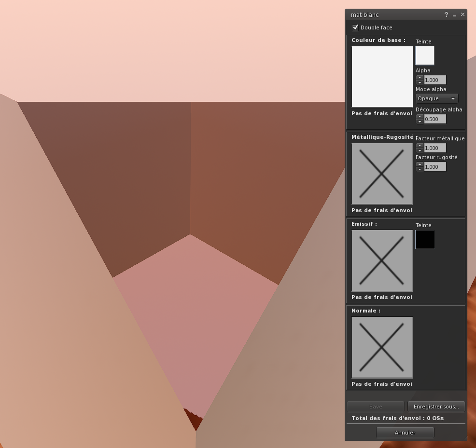Decrease the Alpha value with down arrow
The image size is (476, 448).
tap(420, 82)
